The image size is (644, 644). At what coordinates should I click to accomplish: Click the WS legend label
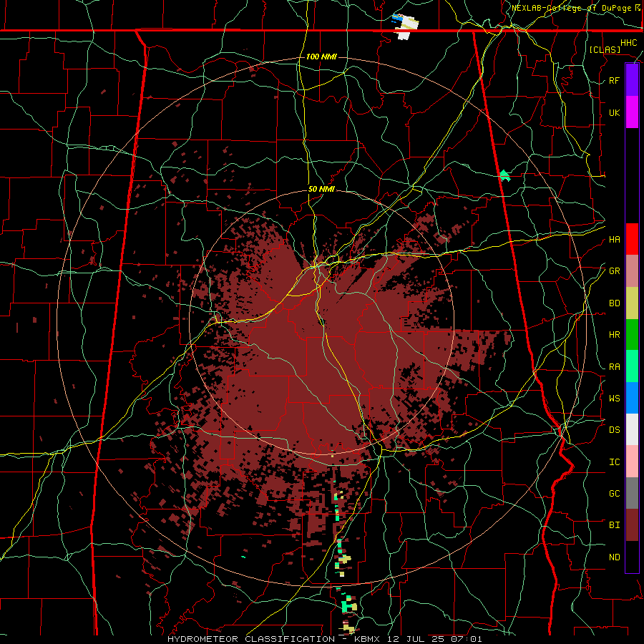(x=614, y=399)
